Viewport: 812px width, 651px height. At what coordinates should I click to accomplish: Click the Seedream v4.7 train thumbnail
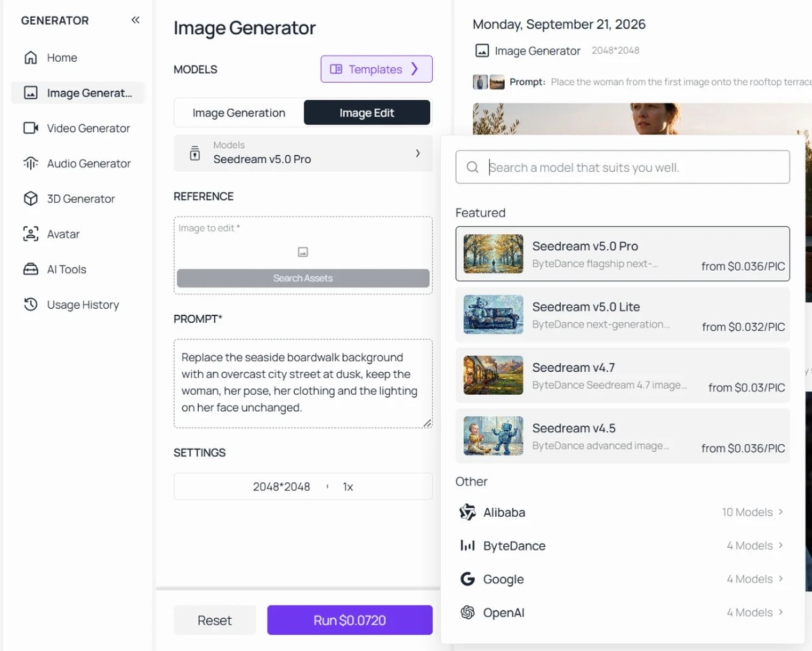coord(493,375)
